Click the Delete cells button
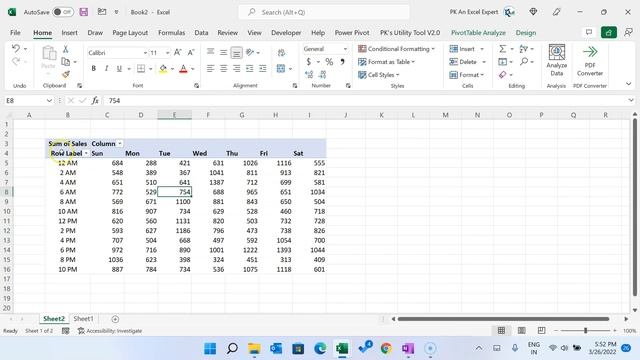Screen dimensions: 640x360 click(x=468, y=62)
